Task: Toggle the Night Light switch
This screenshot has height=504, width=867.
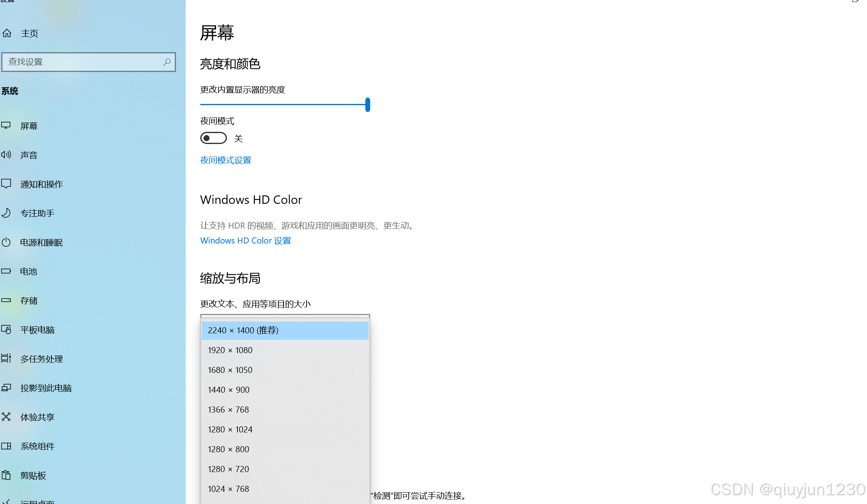Action: (x=213, y=138)
